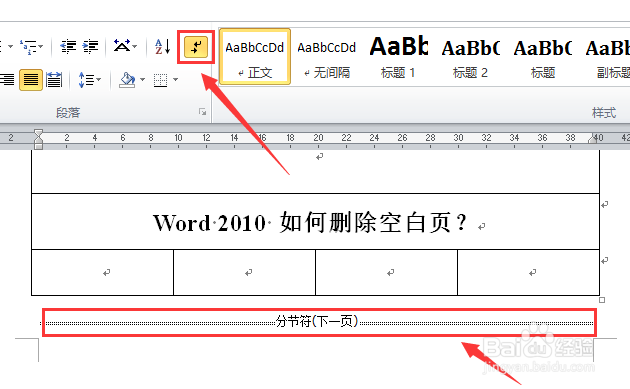
Task: Click the Asian layout (Chinese typography) icon
Action: (x=121, y=46)
